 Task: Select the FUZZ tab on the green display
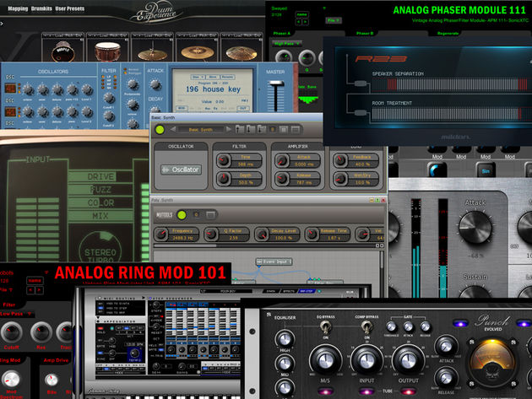(x=100, y=190)
